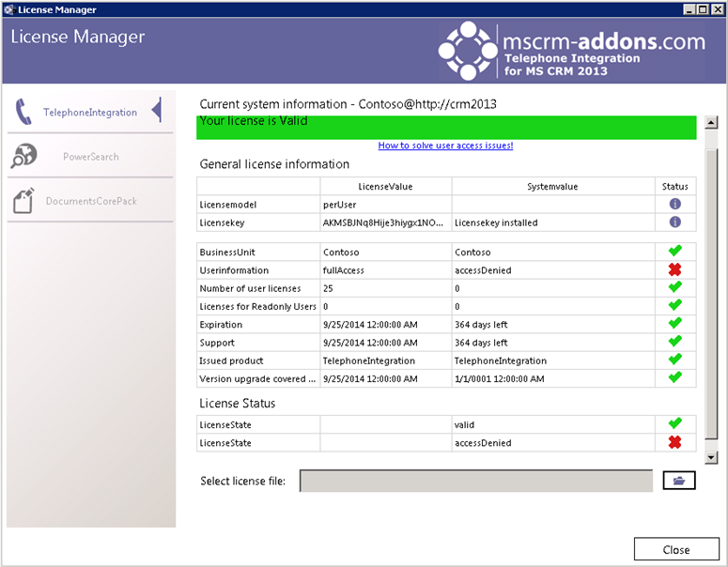
Task: Close window with title bar X
Action: [717, 9]
